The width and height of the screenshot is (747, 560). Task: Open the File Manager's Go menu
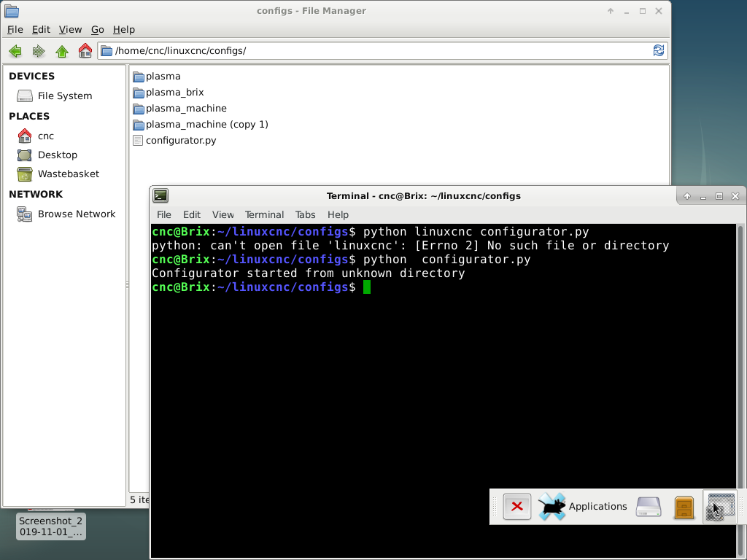[97, 29]
